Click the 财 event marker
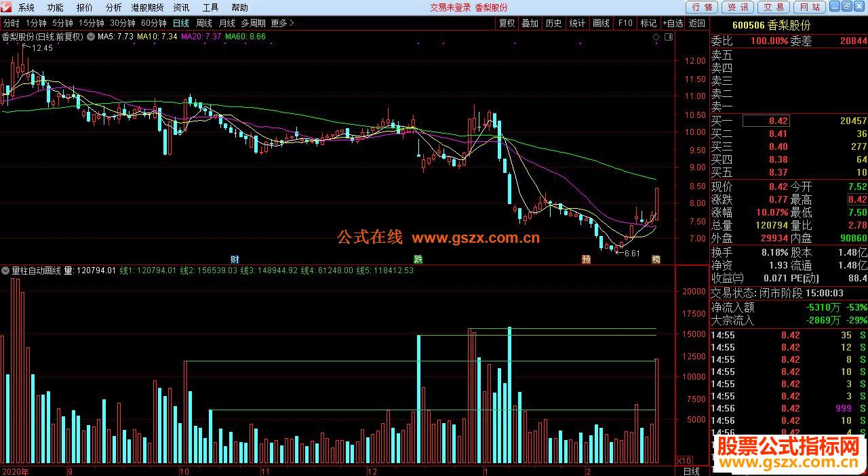 (x=235, y=259)
